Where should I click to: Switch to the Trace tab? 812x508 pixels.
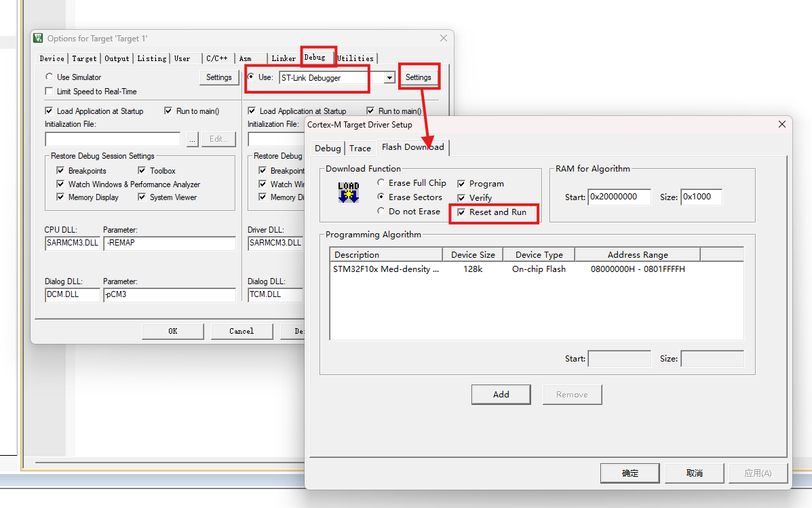pos(360,149)
